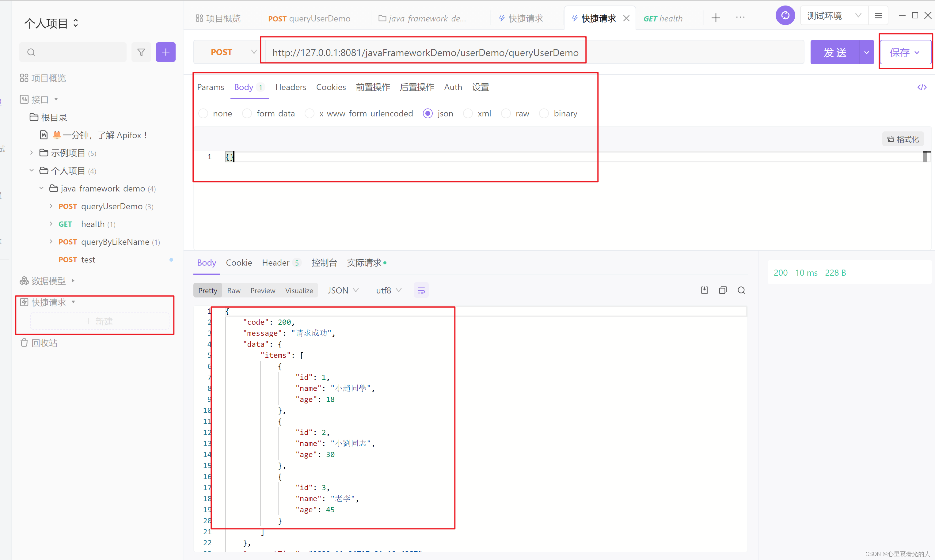Viewport: 935px width, 560px height.
Task: Click the 数据模型 cubes icon
Action: (x=24, y=281)
